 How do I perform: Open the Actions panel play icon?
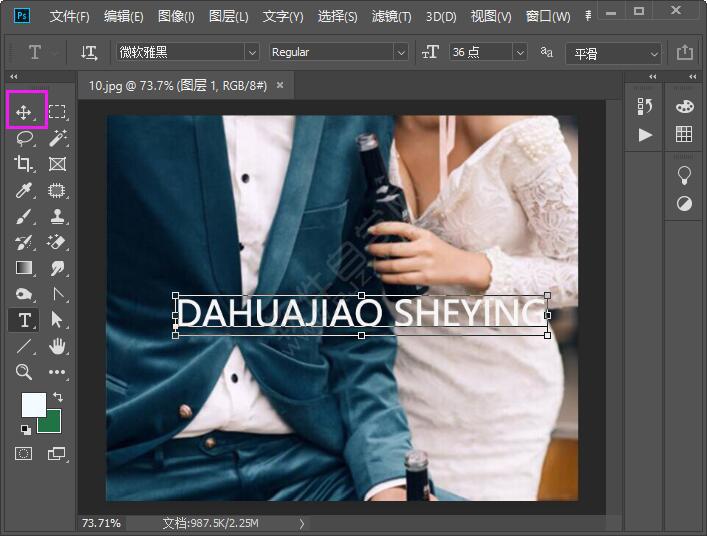(x=645, y=135)
